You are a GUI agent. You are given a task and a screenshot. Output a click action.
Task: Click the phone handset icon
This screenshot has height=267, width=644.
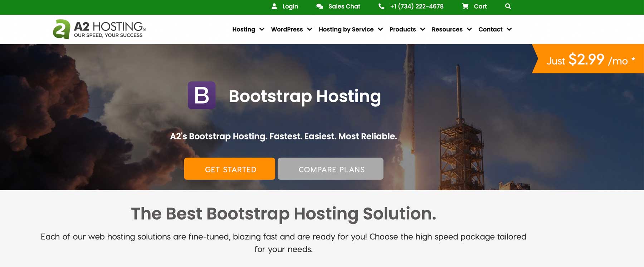pyautogui.click(x=381, y=6)
